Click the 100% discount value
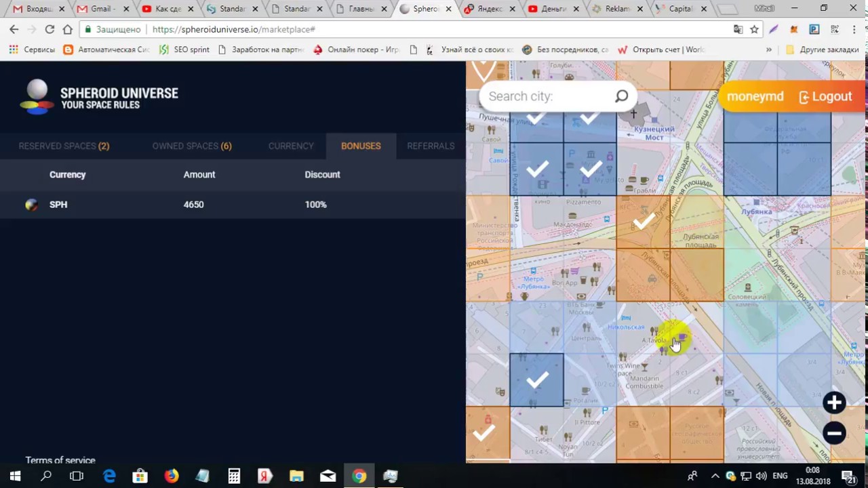The width and height of the screenshot is (868, 488). coord(315,205)
